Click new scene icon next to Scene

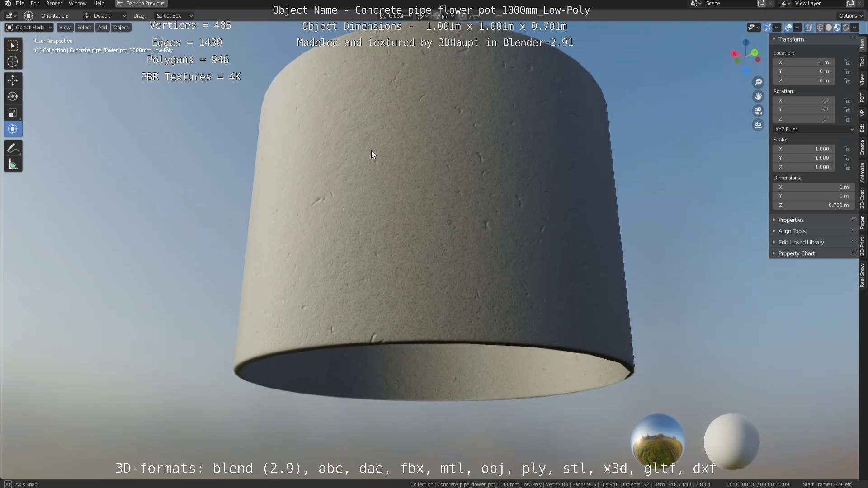coord(761,3)
